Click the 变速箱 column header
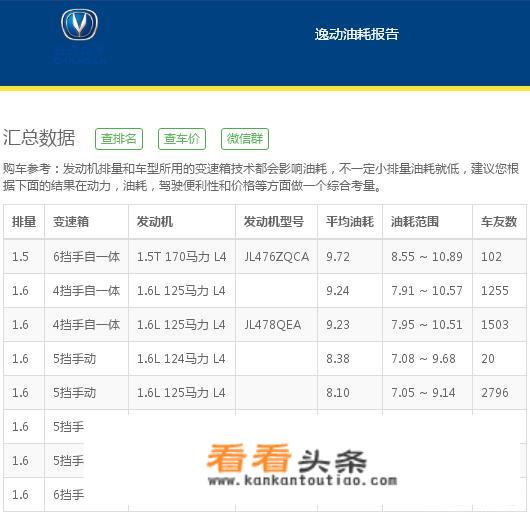Image resolution: width=530 pixels, height=515 pixels. click(x=71, y=222)
